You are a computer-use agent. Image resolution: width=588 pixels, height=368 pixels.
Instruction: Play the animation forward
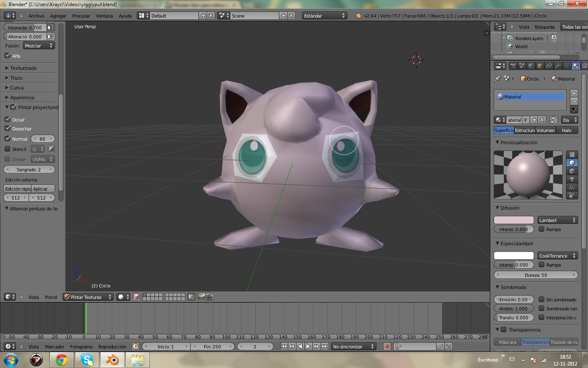[308, 346]
